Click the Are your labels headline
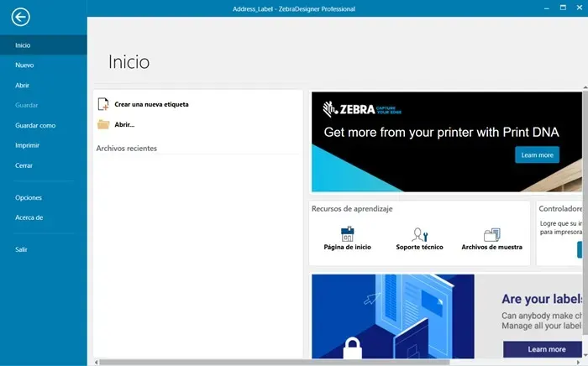The image size is (588, 366). (x=542, y=299)
